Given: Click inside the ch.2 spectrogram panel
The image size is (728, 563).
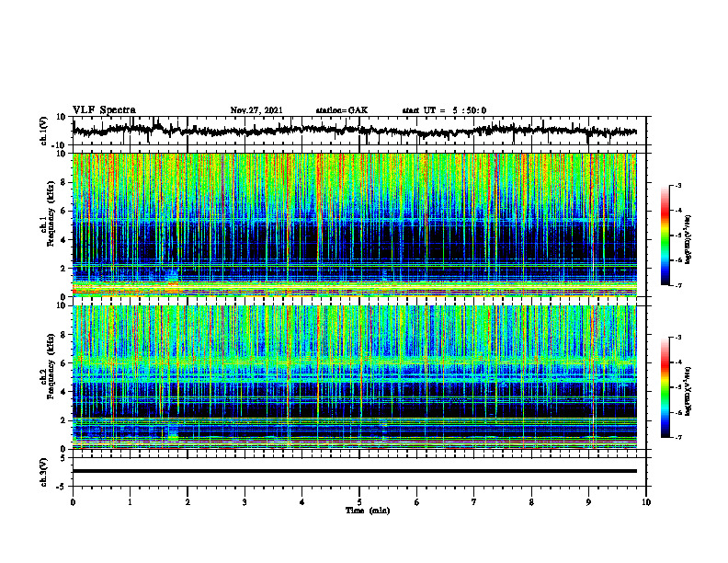Looking at the screenshot, I should 355,377.
